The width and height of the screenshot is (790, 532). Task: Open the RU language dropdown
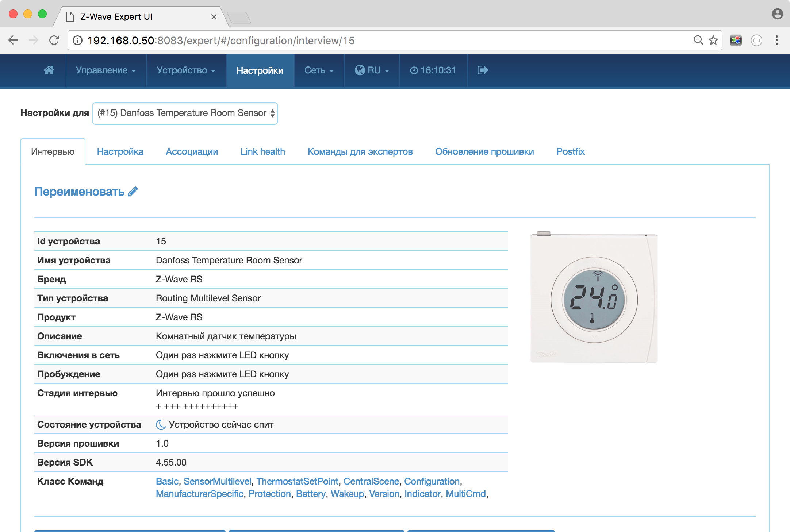click(x=372, y=70)
